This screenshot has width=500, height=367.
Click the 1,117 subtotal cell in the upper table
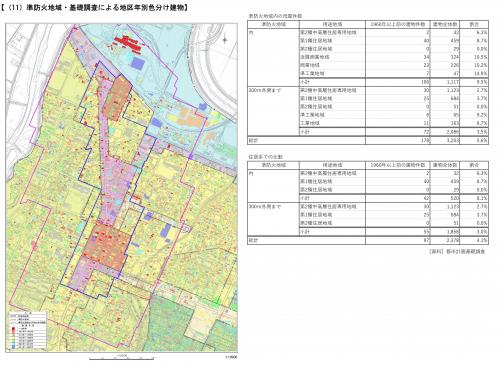point(452,82)
